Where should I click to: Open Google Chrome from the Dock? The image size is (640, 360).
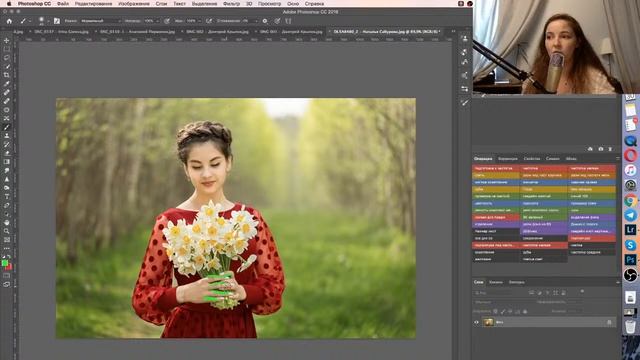pyautogui.click(x=631, y=200)
